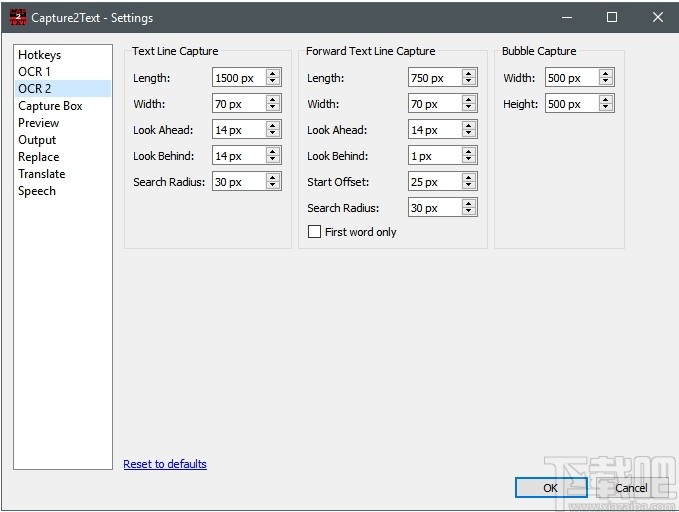Enable the First word only checkbox
Image resolution: width=679 pixels, height=512 pixels.
[x=315, y=232]
